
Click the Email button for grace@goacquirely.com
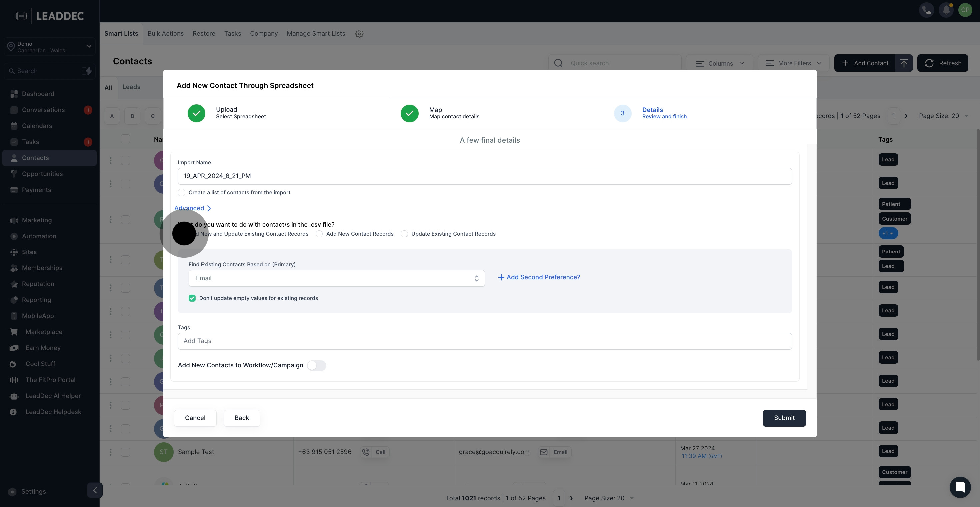coord(555,452)
